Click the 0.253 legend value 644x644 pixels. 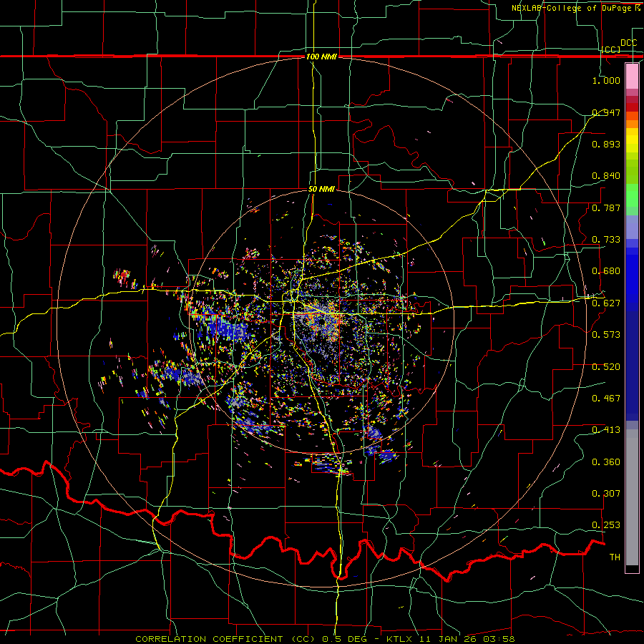pyautogui.click(x=606, y=525)
